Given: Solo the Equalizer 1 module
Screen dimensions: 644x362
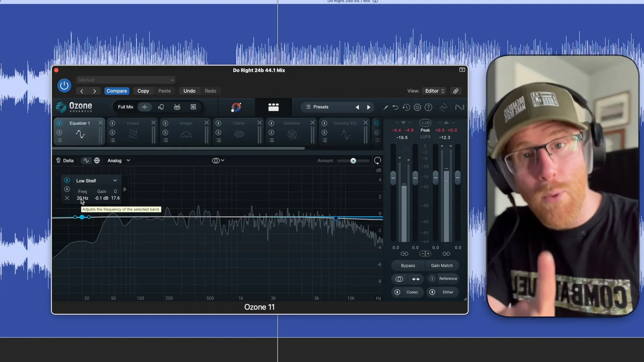Looking at the screenshot, I should (59, 133).
